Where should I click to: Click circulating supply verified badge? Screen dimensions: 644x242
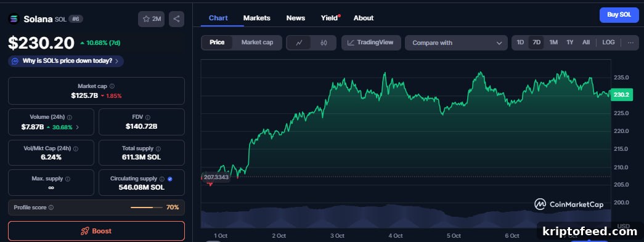pyautogui.click(x=170, y=179)
